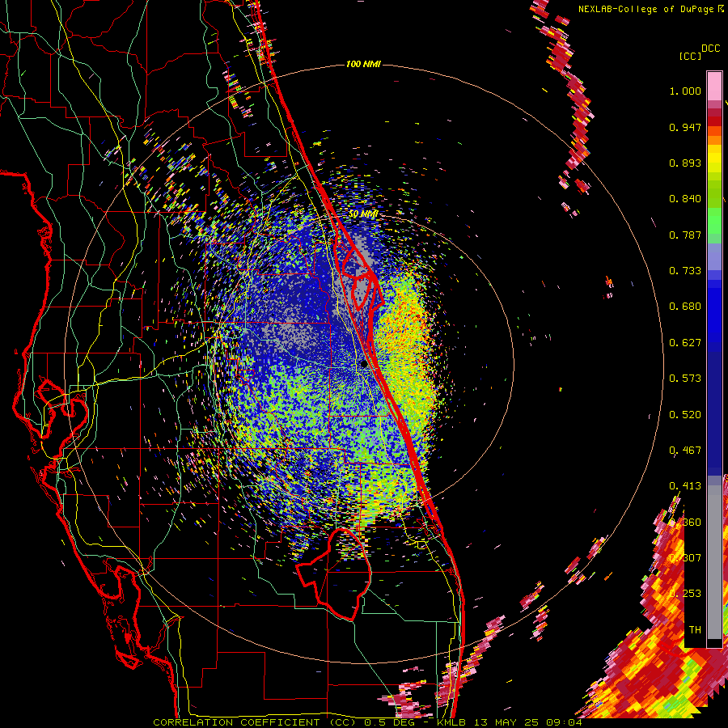Select the 0.253 value on the color scale

pyautogui.click(x=685, y=594)
